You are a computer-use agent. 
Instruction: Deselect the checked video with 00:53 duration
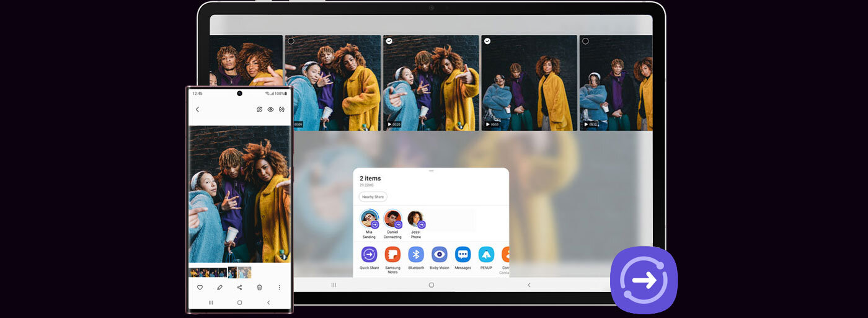(x=487, y=41)
